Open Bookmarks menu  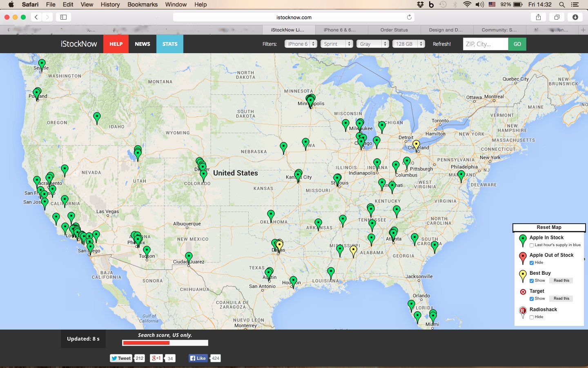[143, 4]
